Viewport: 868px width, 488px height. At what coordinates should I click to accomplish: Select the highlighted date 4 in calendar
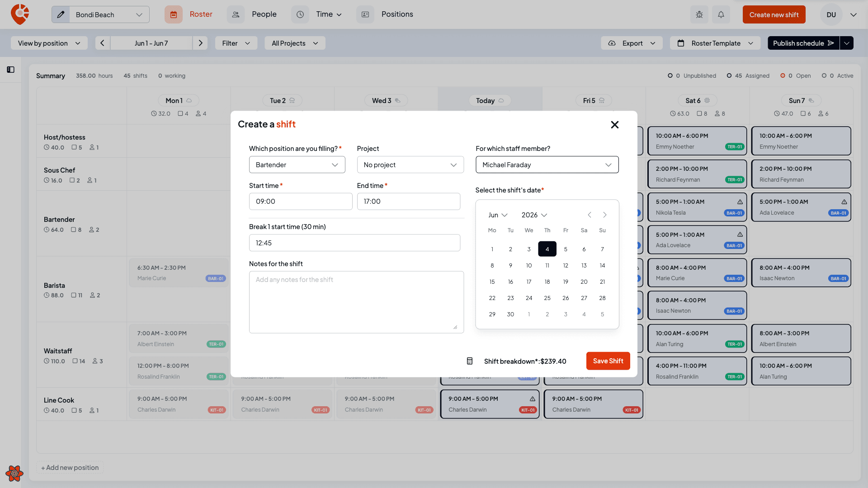coord(547,249)
